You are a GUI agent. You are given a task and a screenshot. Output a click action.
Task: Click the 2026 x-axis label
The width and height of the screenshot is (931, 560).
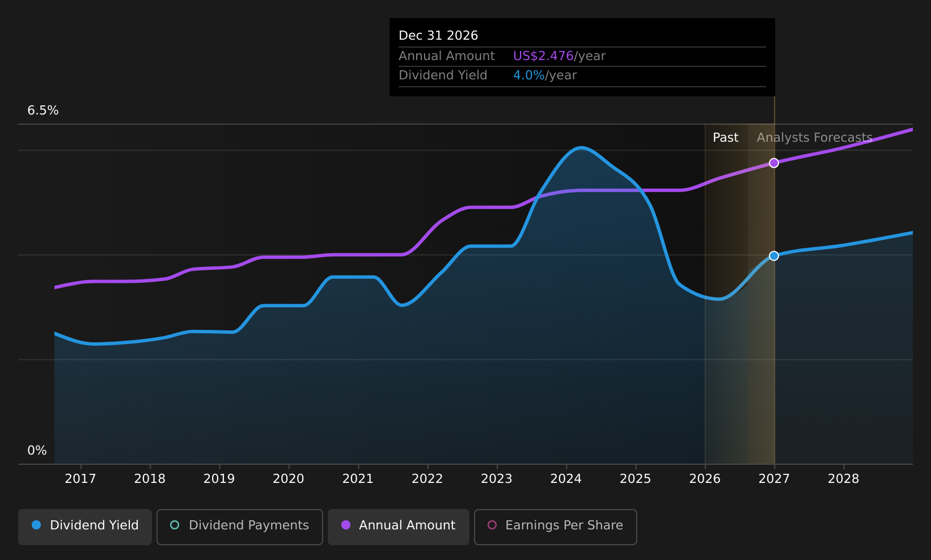point(705,479)
